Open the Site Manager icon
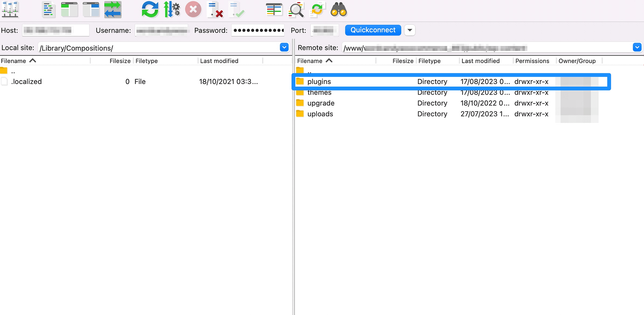Viewport: 644px width, 315px height. click(x=10, y=10)
